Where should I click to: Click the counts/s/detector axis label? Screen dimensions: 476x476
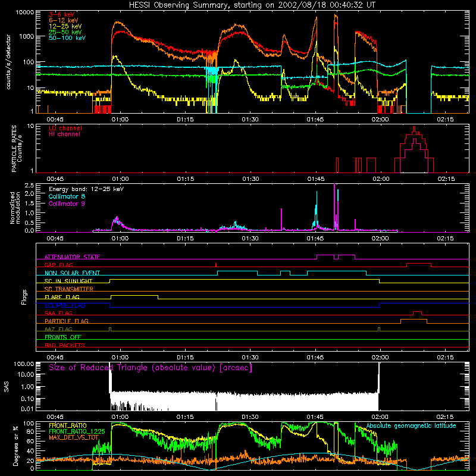tap(8, 62)
